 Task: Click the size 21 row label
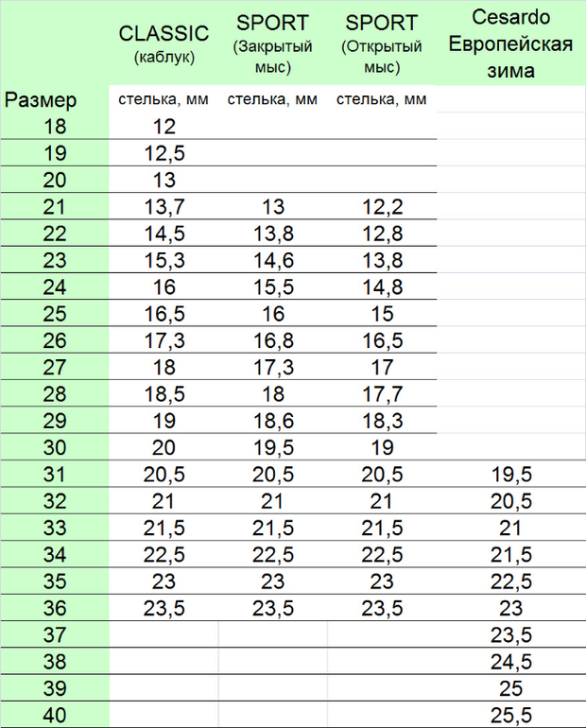(x=55, y=207)
